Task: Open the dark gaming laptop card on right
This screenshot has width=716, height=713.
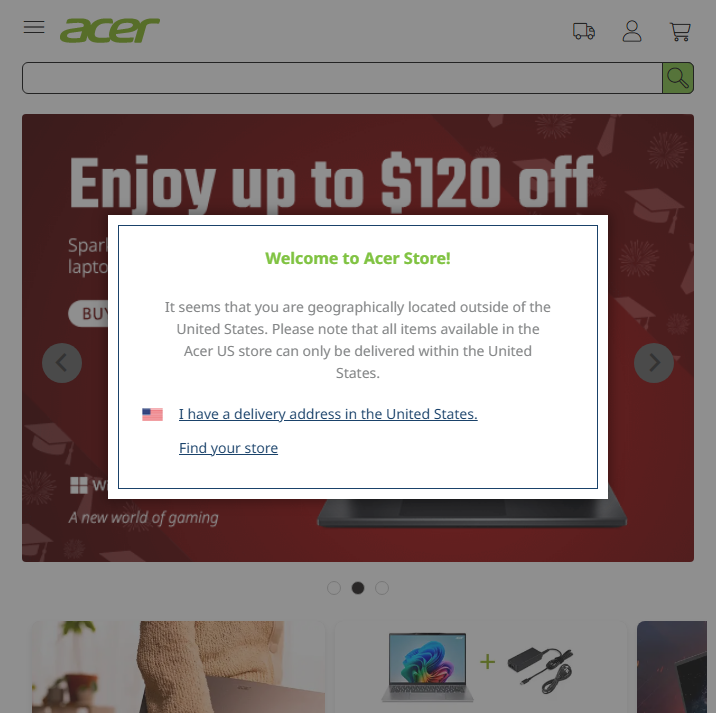Action: 672,667
